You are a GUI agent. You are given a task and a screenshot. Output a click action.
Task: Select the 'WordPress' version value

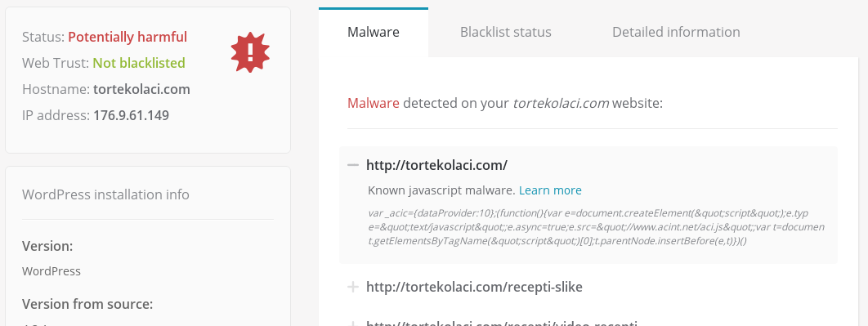(x=51, y=271)
